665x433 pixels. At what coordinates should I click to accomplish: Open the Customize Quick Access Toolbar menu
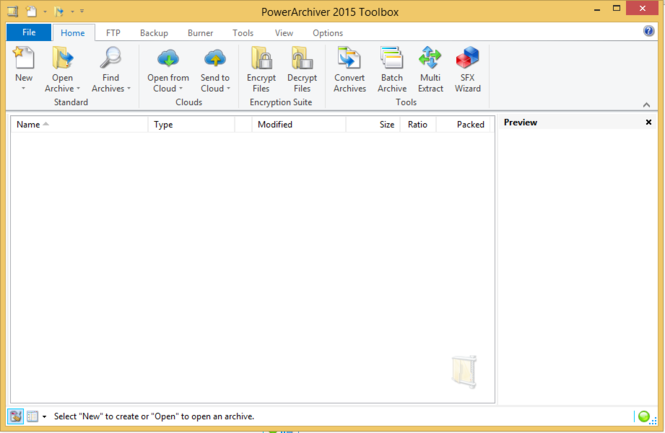tap(82, 11)
